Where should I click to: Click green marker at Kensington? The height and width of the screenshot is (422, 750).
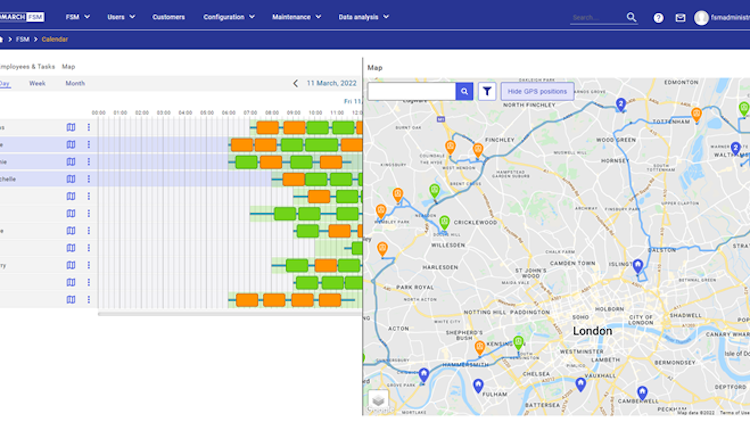[x=518, y=343]
